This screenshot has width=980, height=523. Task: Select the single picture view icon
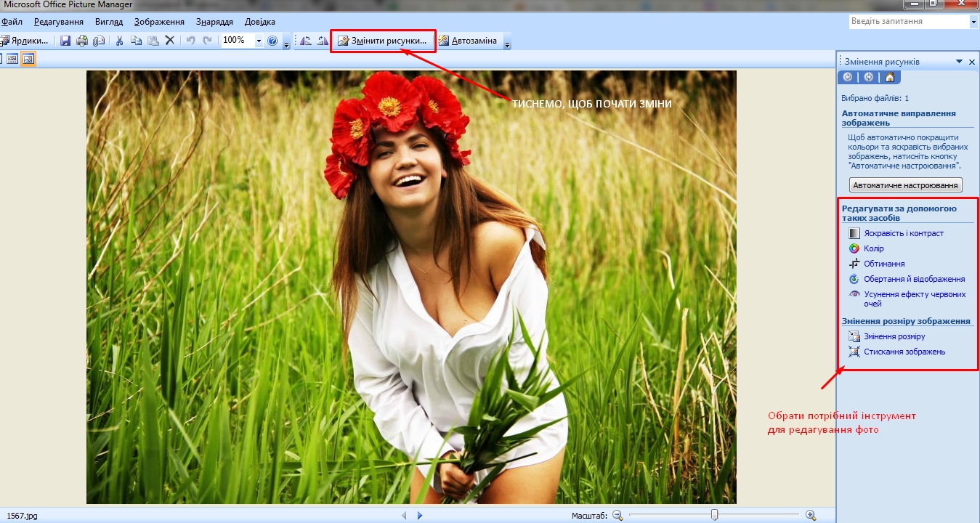pos(28,59)
